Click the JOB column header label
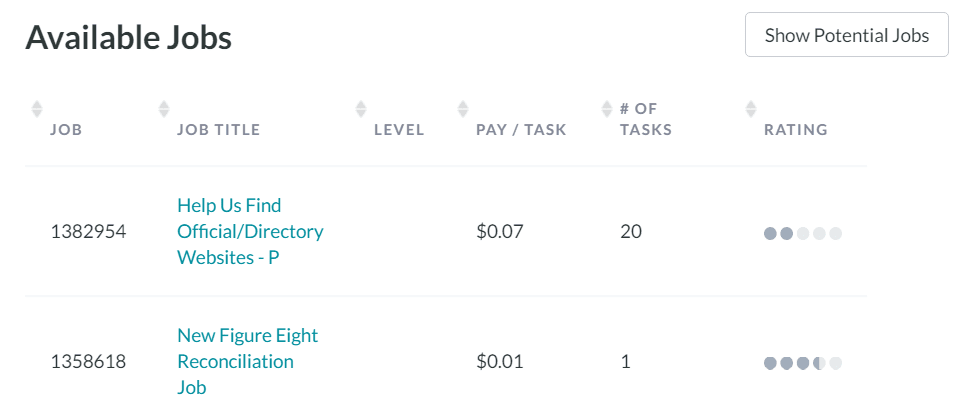This screenshot has width=961, height=414. click(66, 129)
